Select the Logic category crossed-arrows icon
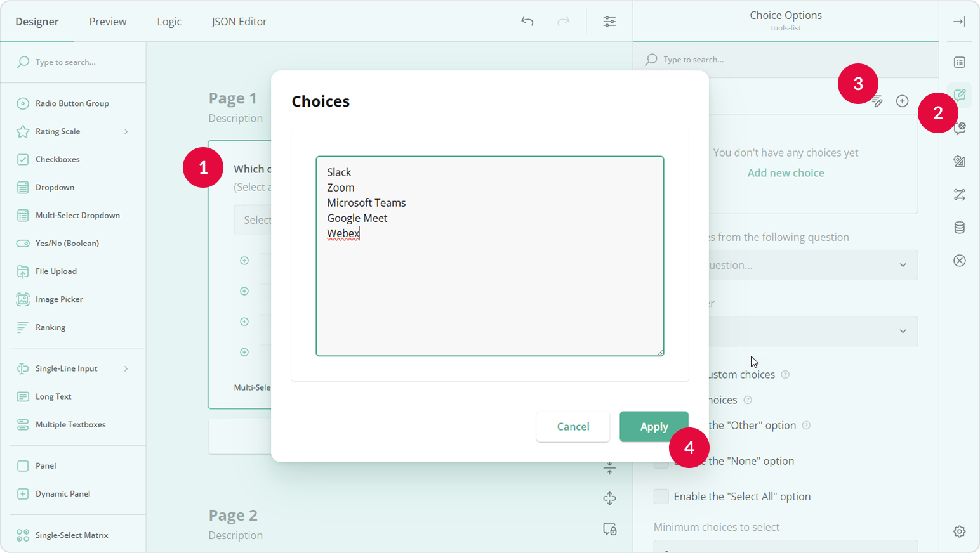 point(959,194)
